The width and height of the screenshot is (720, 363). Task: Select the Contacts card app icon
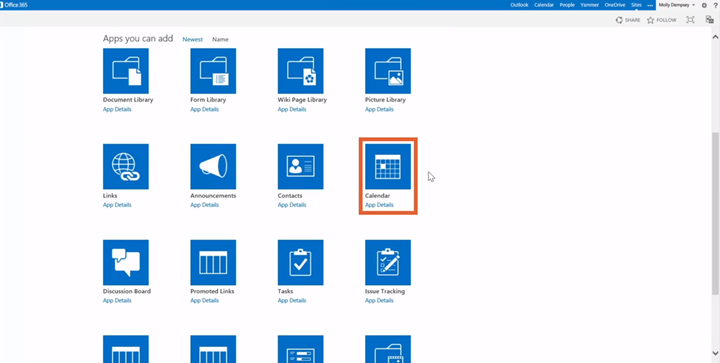300,167
